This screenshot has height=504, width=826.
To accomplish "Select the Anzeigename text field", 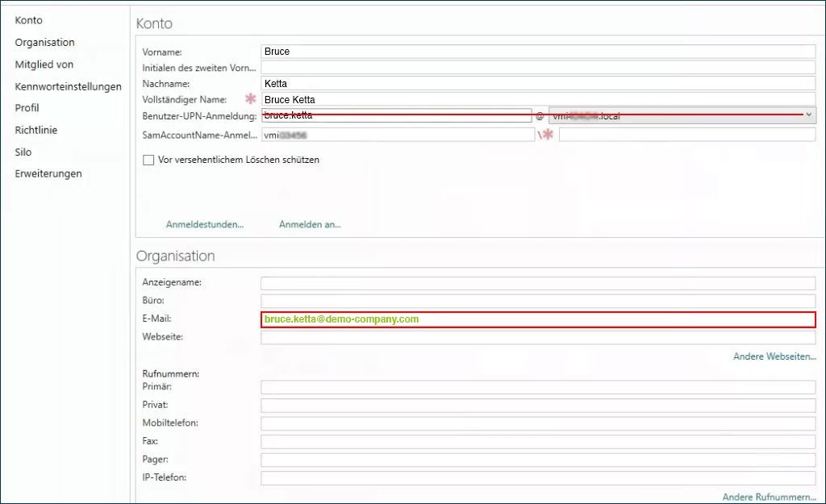I will [x=538, y=283].
